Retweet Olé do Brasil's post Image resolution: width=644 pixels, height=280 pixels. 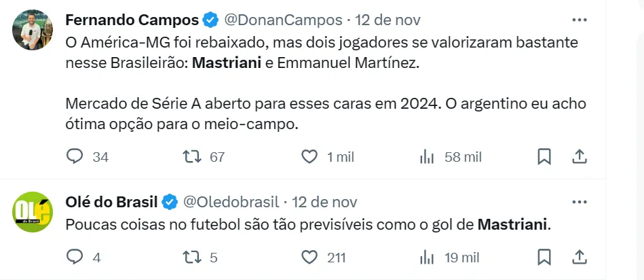point(193,258)
